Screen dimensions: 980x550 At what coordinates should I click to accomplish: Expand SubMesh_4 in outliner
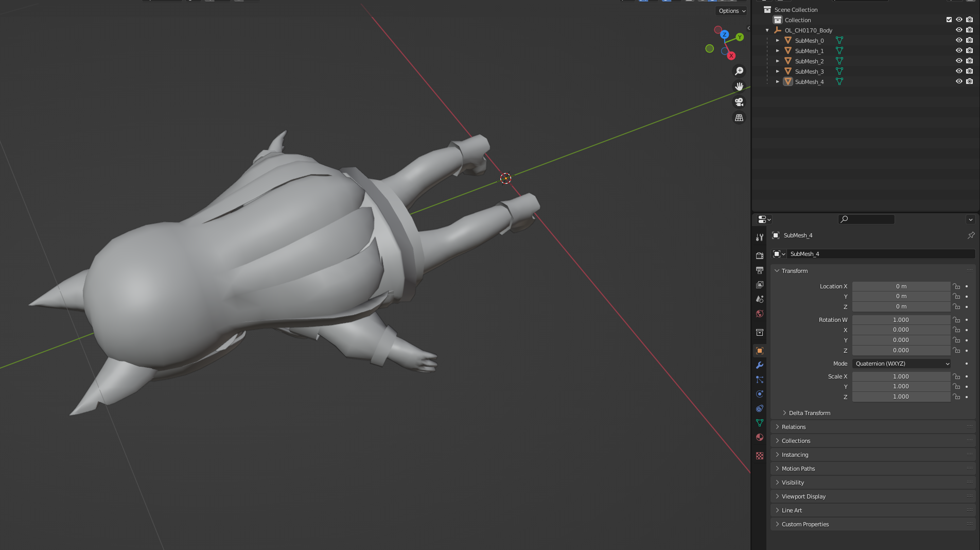777,82
